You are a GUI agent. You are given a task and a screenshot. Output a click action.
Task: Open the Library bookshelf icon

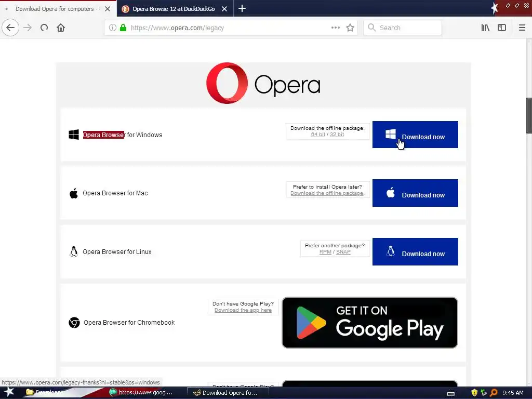pyautogui.click(x=485, y=28)
